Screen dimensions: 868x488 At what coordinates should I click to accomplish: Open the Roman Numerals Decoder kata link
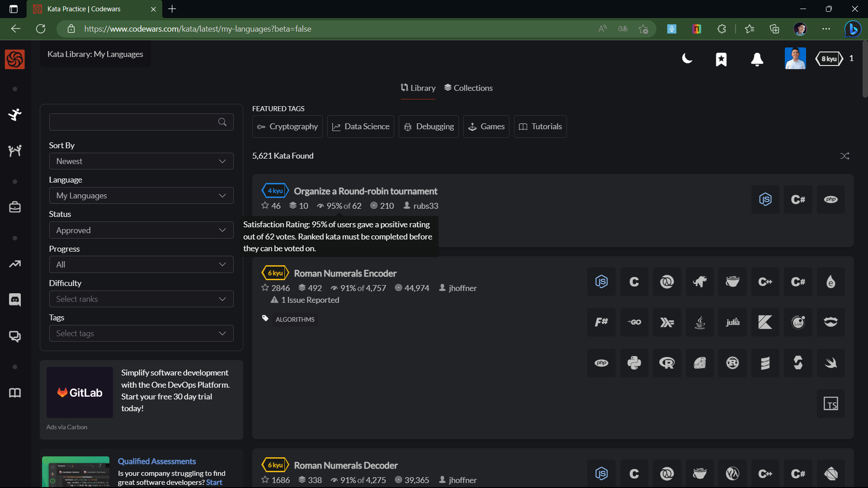346,465
